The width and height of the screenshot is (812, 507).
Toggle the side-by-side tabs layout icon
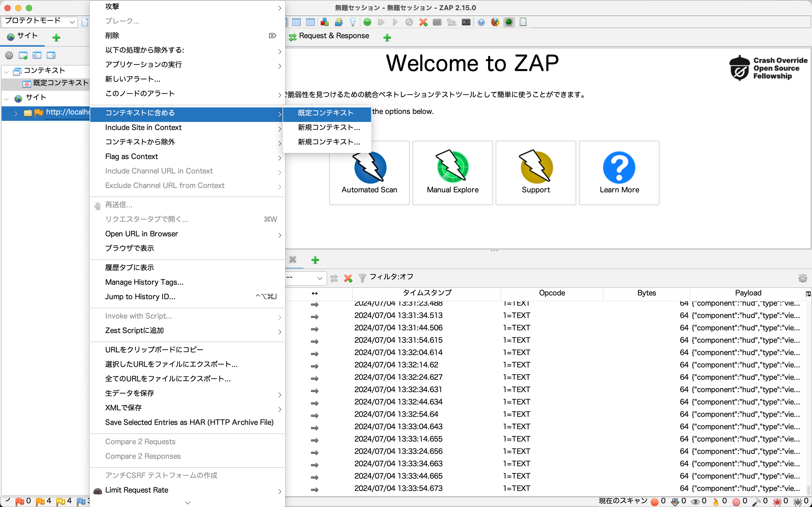click(296, 22)
